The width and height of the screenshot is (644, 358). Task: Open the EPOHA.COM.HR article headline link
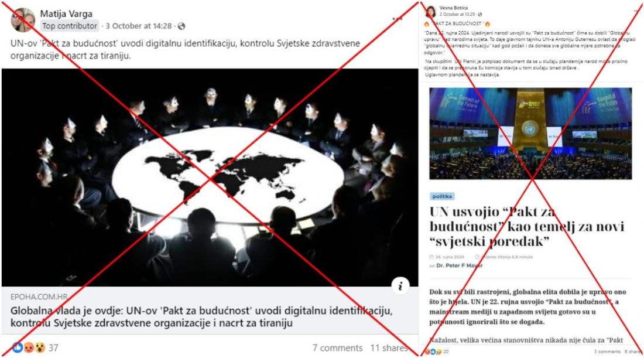(201, 316)
